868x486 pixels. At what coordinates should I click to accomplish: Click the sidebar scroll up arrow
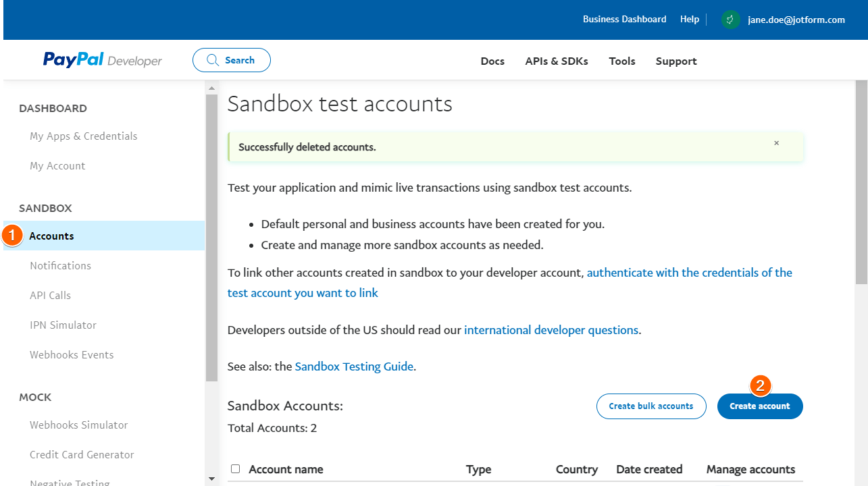(211, 88)
